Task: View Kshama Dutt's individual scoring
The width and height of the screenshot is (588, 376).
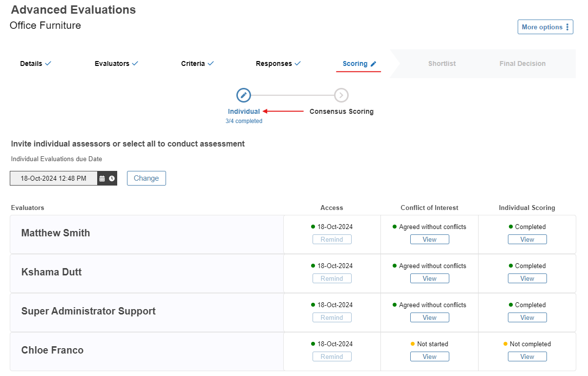Action: point(527,278)
